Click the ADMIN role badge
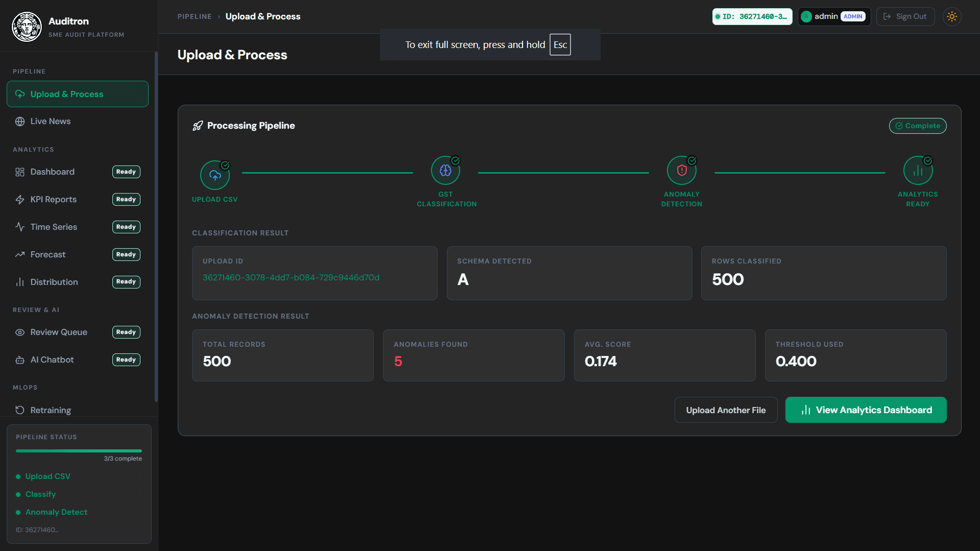Image resolution: width=980 pixels, height=551 pixels. (x=853, y=16)
